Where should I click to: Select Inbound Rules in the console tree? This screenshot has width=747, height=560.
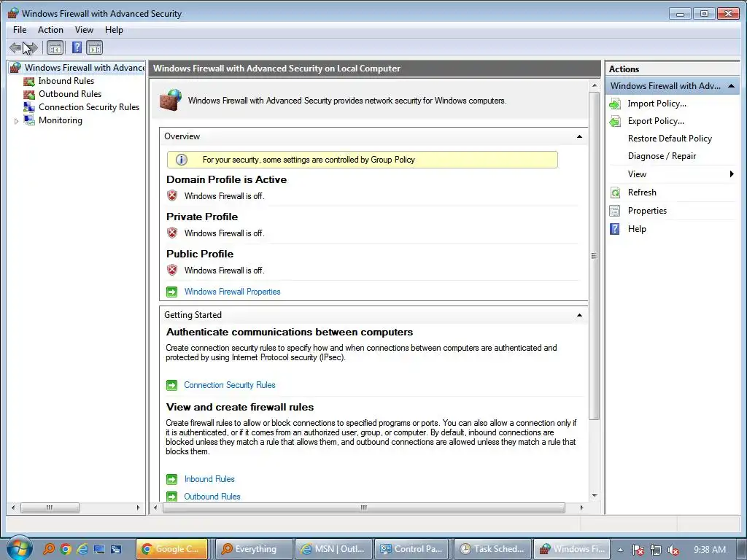click(x=66, y=81)
